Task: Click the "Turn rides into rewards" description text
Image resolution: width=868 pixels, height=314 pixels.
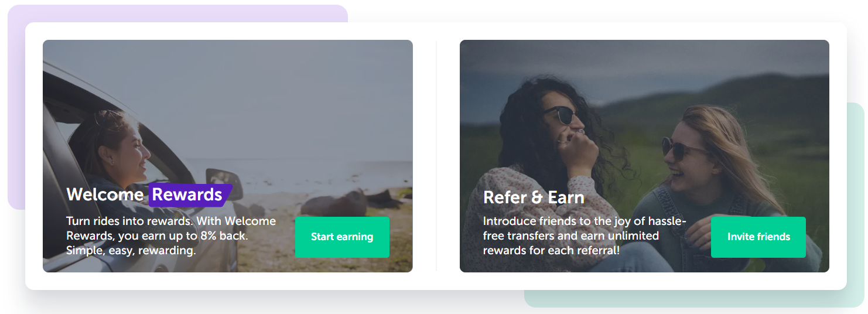Action: pyautogui.click(x=171, y=236)
